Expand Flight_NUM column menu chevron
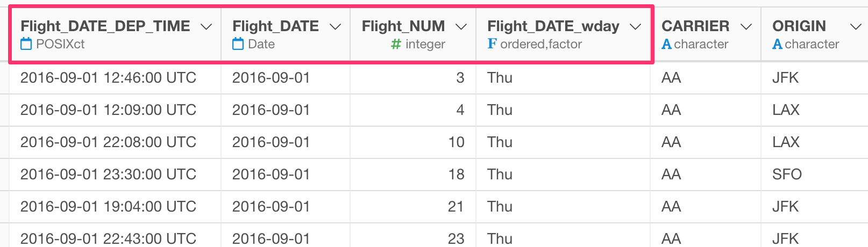 point(461,27)
